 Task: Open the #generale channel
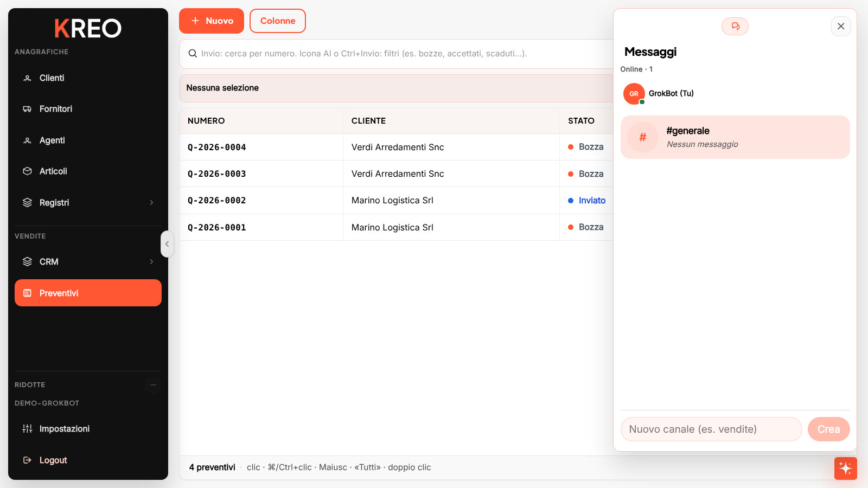pos(735,137)
